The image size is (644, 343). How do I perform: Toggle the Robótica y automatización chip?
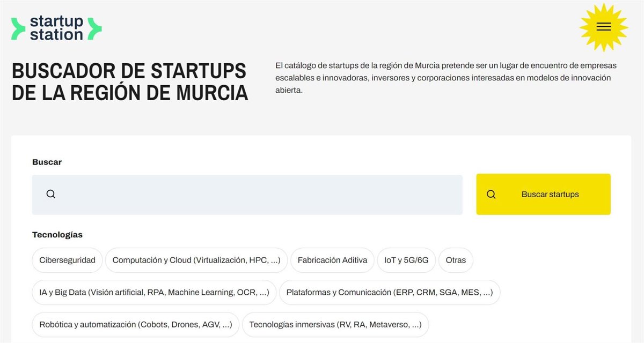click(135, 325)
